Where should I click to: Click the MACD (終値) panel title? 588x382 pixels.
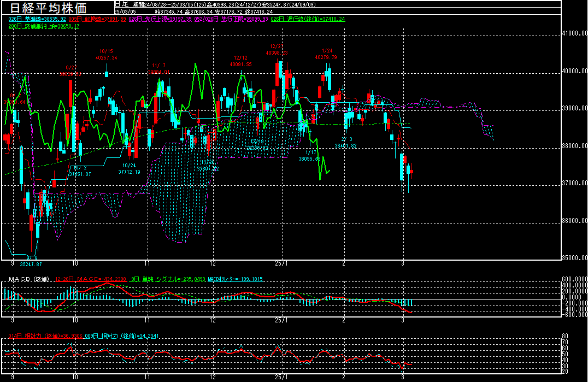[x=29, y=279]
